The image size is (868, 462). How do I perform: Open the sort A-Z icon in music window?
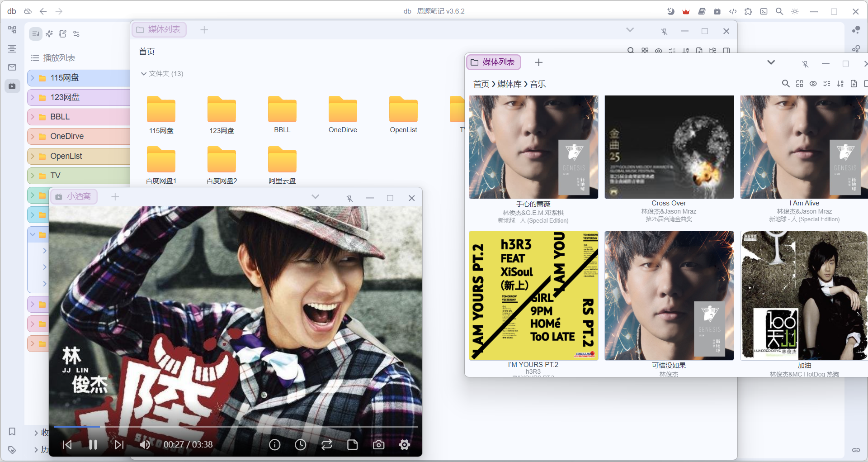pos(840,84)
